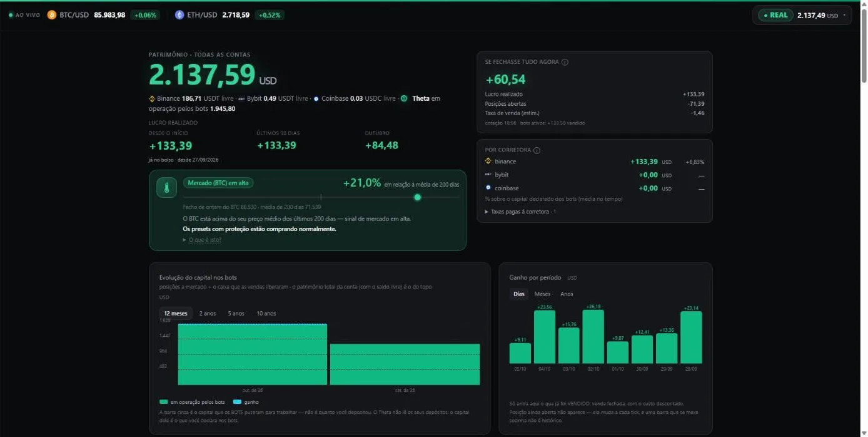The height and width of the screenshot is (437, 868).
Task: Click the 'Últimos 30 dias' +133,39 value
Action: (x=276, y=146)
